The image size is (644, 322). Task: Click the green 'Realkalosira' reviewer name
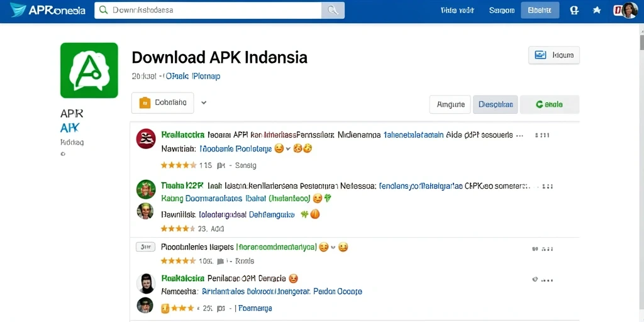point(183,278)
